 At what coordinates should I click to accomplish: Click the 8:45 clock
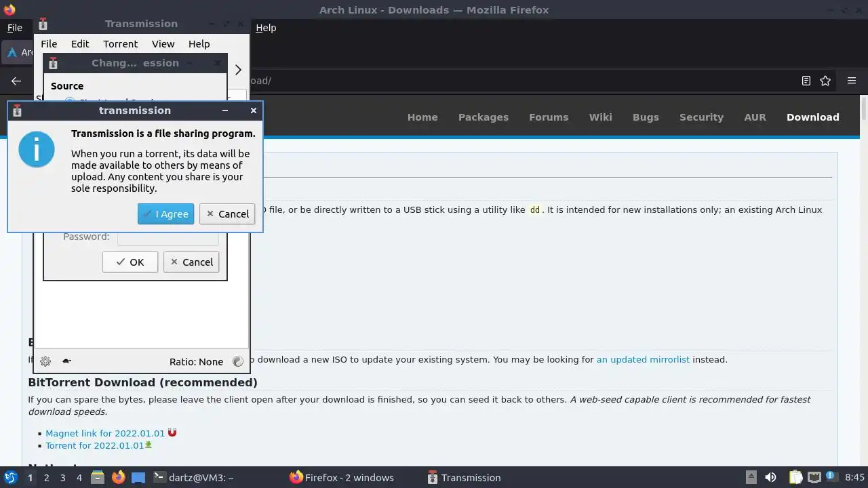[854, 478]
